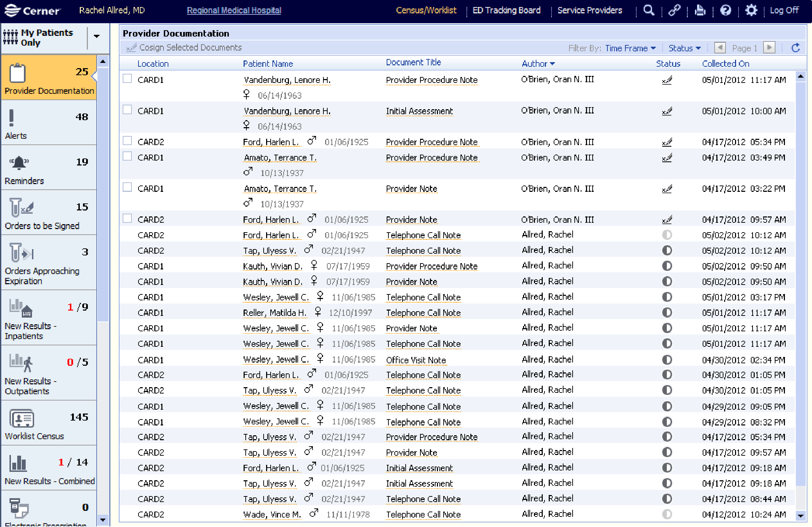
Task: Click the search magnifier icon
Action: tap(649, 10)
